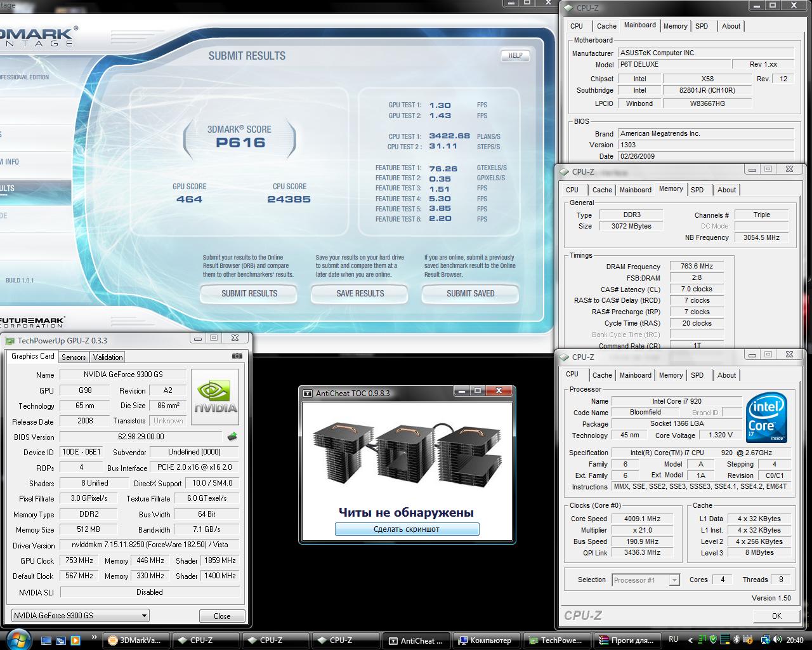The image size is (812, 650).
Task: Click the 20:40 taskbar clock
Action: click(795, 640)
